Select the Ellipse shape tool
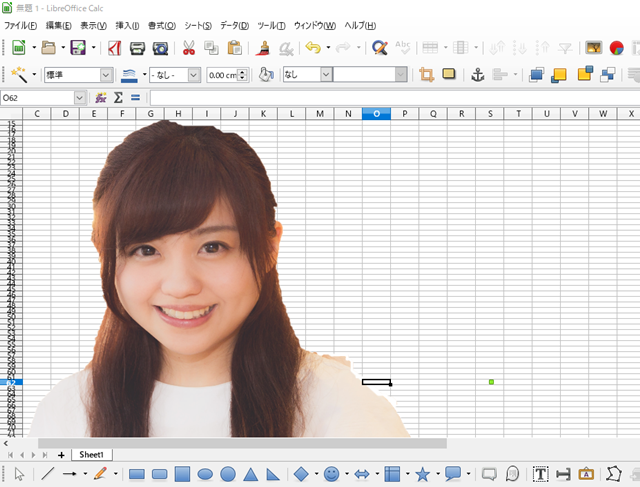Viewport: 640px width, 487px height. pyautogui.click(x=205, y=474)
